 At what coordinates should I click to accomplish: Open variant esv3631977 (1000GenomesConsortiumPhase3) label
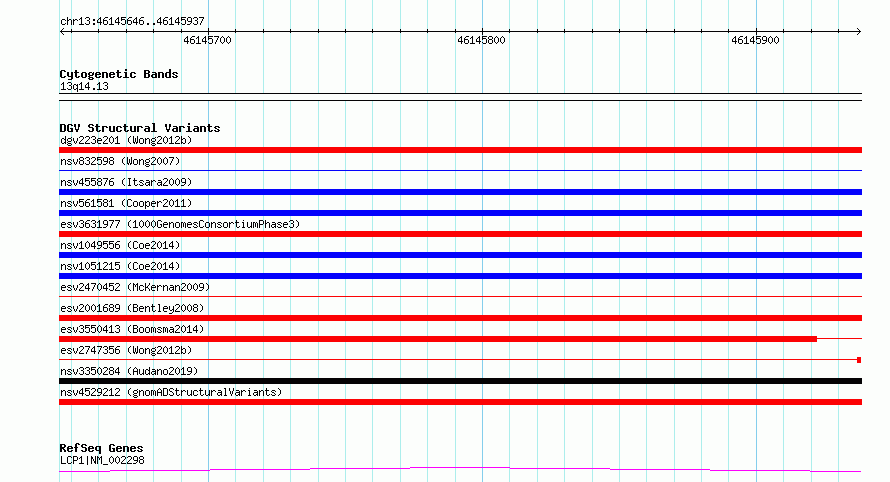pos(180,224)
